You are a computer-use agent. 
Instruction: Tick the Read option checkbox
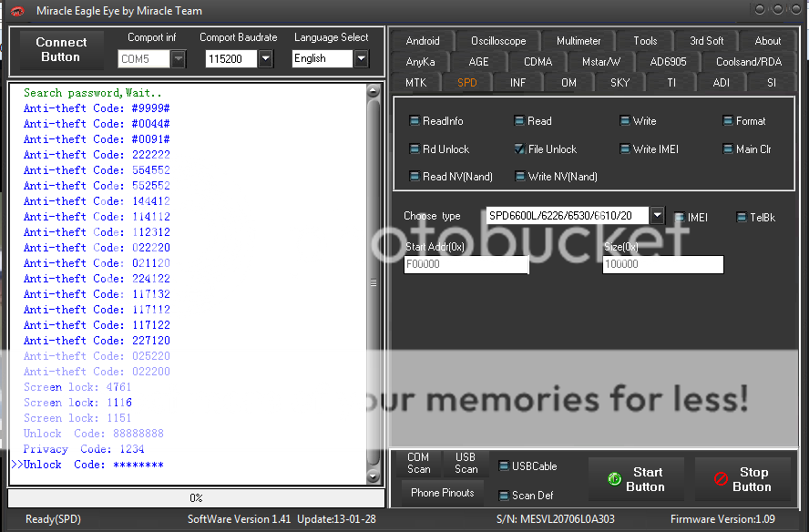[x=519, y=121]
